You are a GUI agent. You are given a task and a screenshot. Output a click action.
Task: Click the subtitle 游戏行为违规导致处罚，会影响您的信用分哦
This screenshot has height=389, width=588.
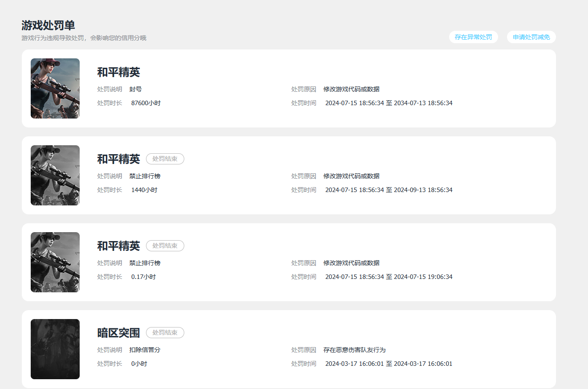[84, 38]
